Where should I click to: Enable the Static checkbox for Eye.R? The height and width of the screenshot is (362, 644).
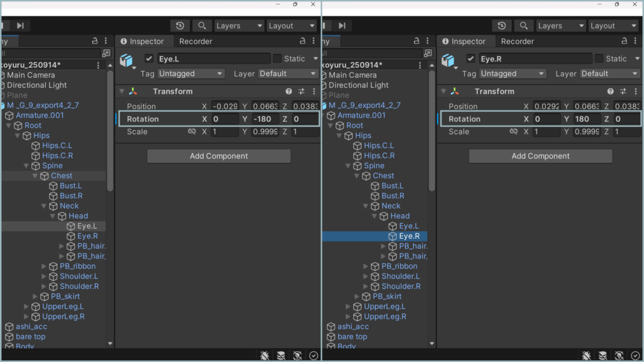(x=598, y=58)
